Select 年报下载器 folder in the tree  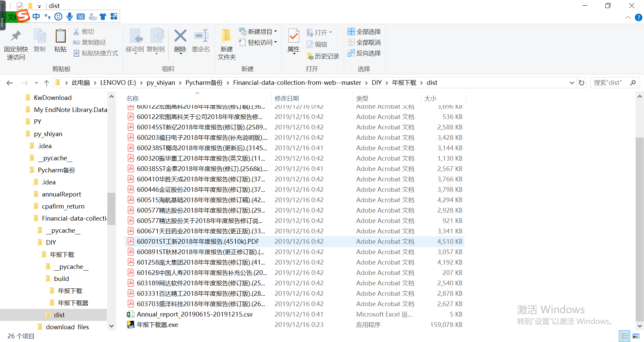tap(73, 303)
